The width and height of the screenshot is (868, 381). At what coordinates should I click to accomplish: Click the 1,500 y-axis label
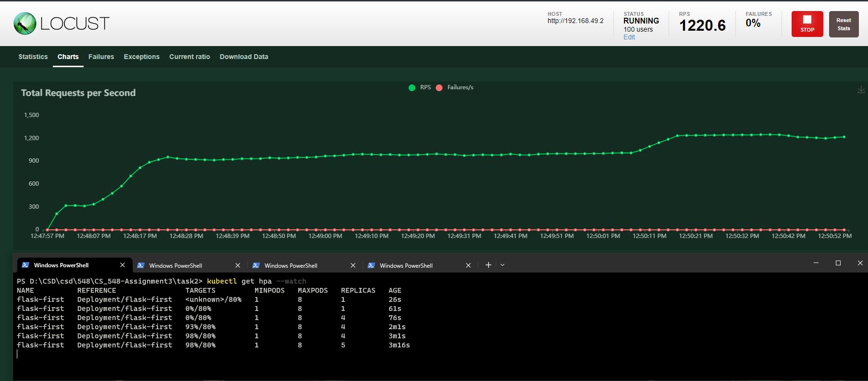click(x=31, y=115)
